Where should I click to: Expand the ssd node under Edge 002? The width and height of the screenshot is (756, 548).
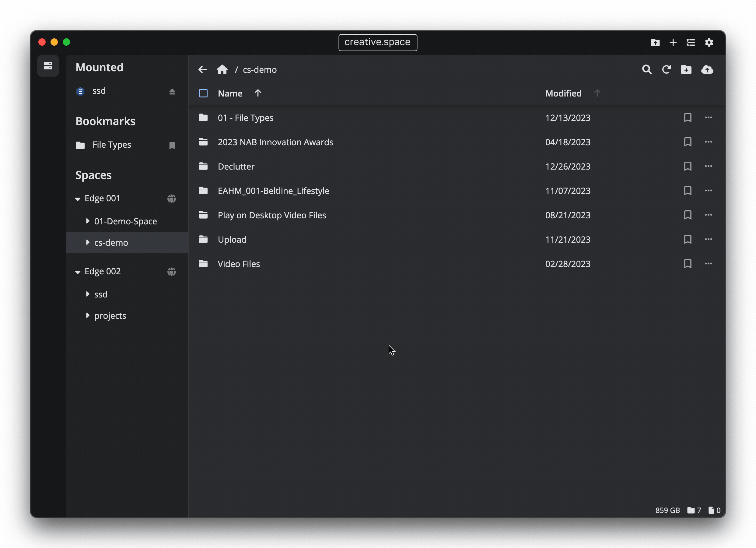[88, 294]
